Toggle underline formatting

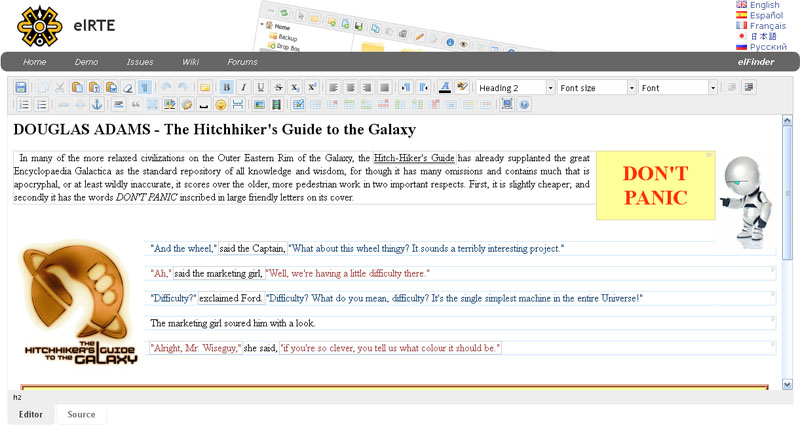[x=261, y=87]
